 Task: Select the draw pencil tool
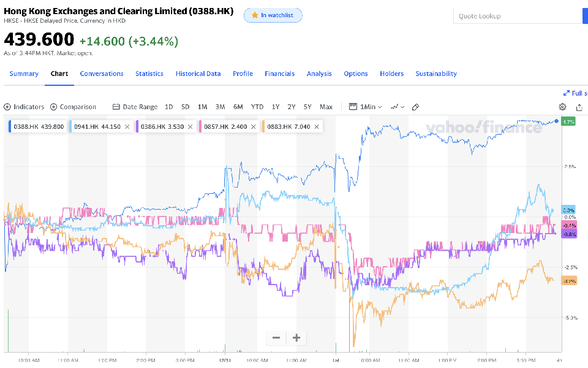coord(415,107)
